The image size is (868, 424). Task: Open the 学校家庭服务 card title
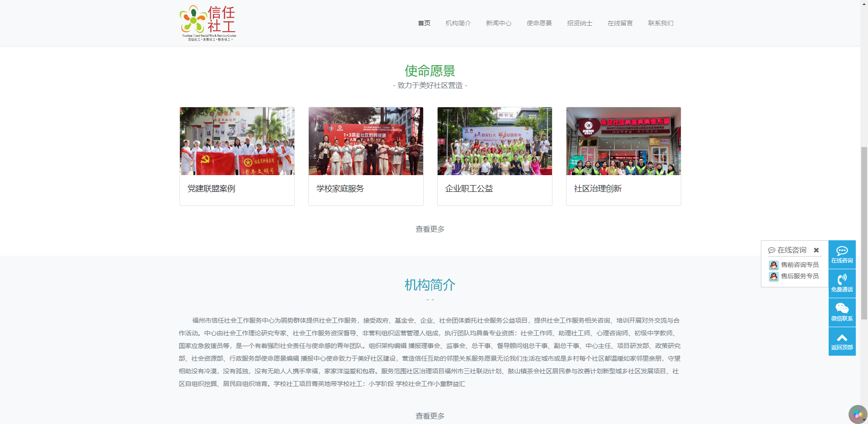pyautogui.click(x=340, y=189)
